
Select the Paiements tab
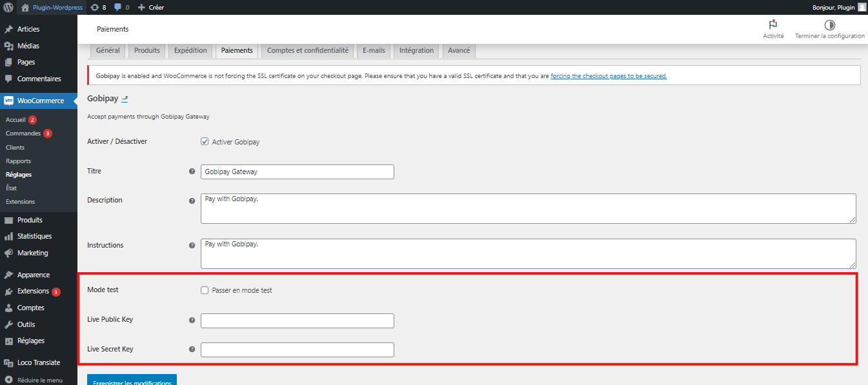(x=237, y=50)
